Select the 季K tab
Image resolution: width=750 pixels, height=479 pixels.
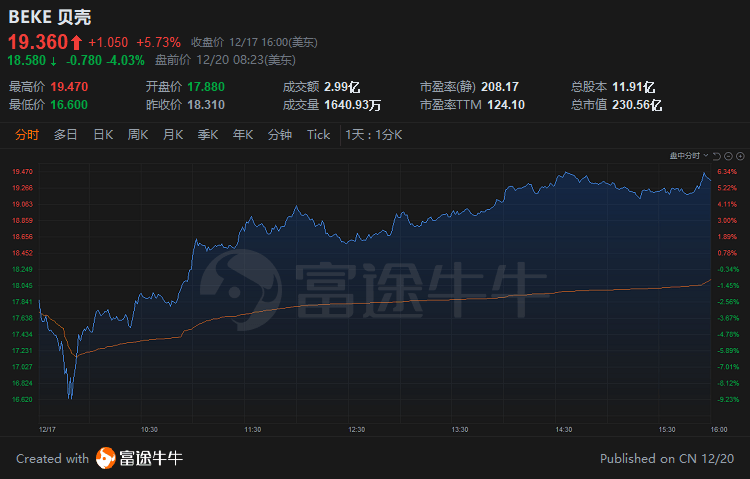pos(208,135)
